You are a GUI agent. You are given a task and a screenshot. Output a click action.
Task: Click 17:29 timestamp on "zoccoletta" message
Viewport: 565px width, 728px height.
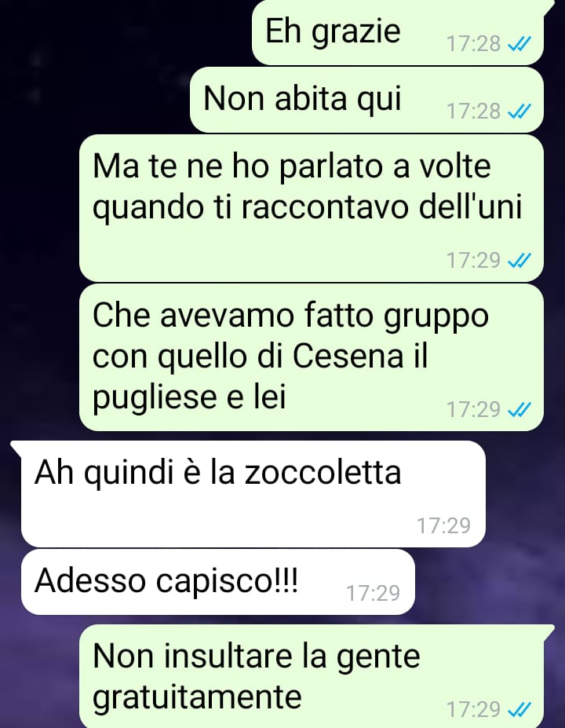(x=444, y=525)
